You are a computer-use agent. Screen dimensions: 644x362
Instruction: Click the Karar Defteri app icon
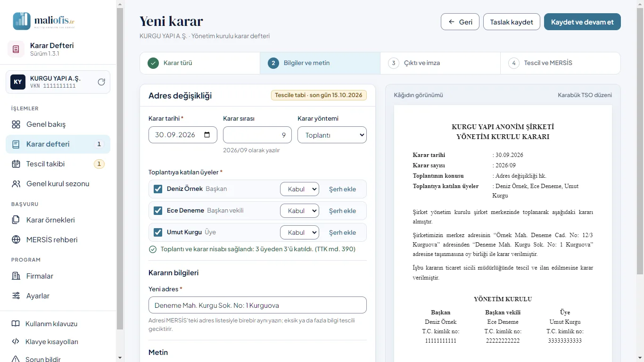[16, 49]
